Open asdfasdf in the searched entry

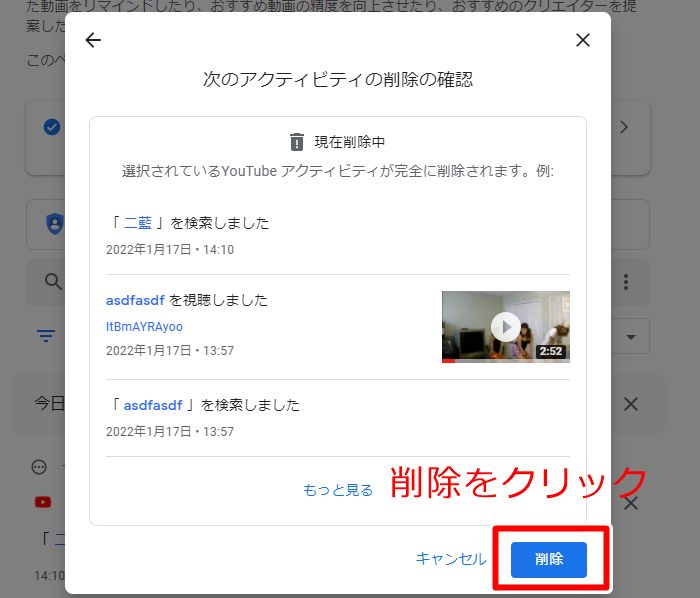tap(153, 405)
